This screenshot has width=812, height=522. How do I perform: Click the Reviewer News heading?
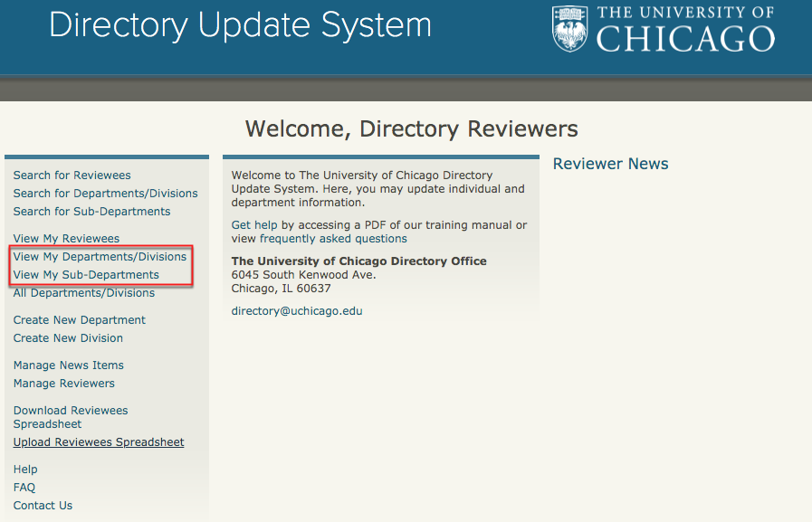tap(610, 164)
